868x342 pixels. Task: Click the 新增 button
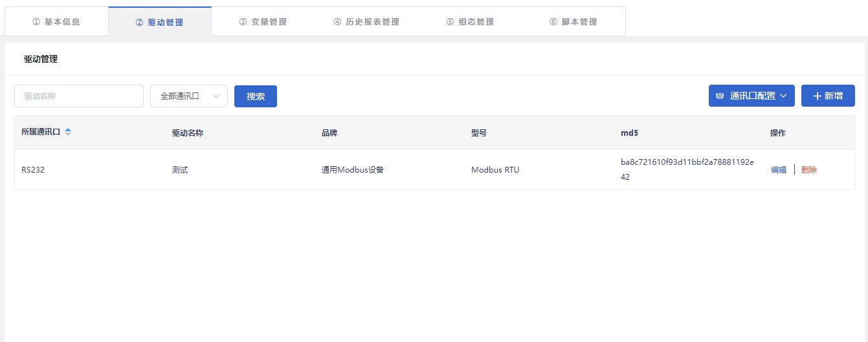(828, 96)
